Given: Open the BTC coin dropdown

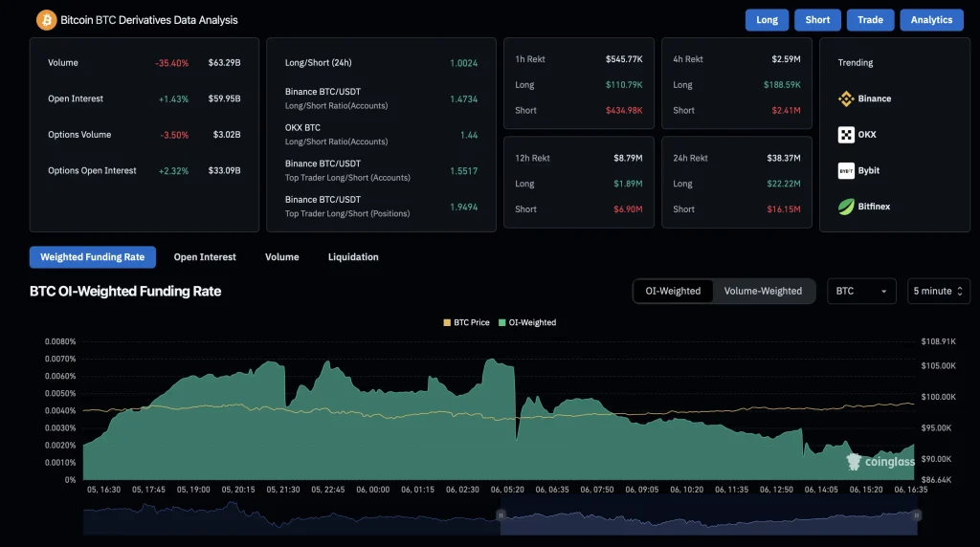Looking at the screenshot, I should coord(861,291).
